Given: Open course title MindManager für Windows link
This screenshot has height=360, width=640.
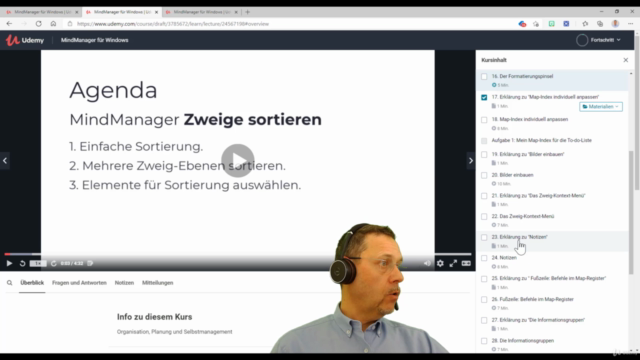Looking at the screenshot, I should click(95, 40).
